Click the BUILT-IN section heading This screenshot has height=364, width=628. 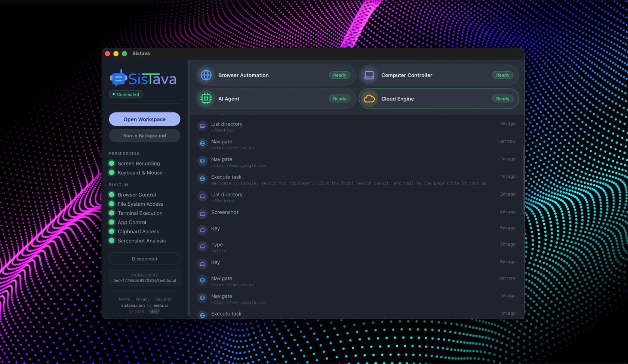click(x=118, y=185)
